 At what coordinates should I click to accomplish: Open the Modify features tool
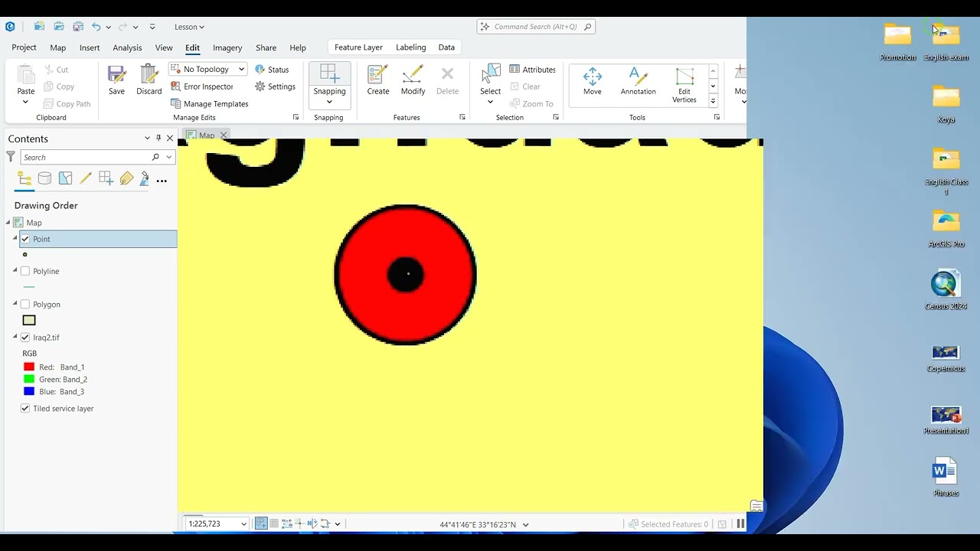413,80
